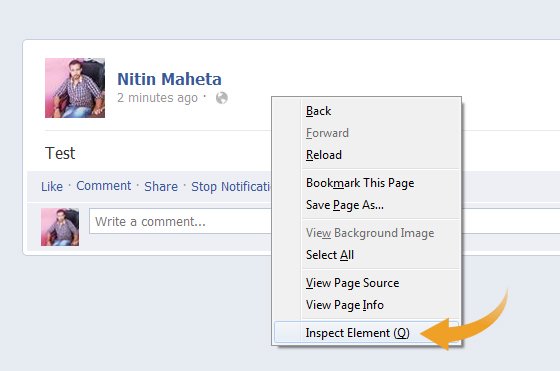
Task: Click the globe privacy icon
Action: pyautogui.click(x=222, y=98)
